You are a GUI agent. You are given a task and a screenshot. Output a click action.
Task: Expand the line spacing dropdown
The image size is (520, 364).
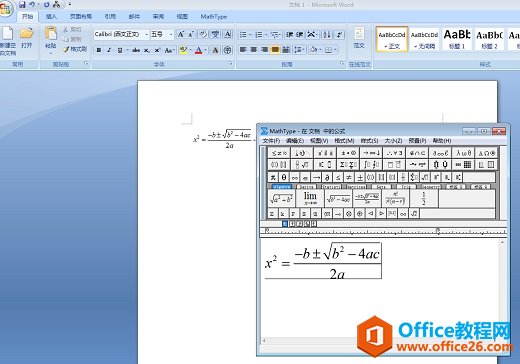[298, 50]
